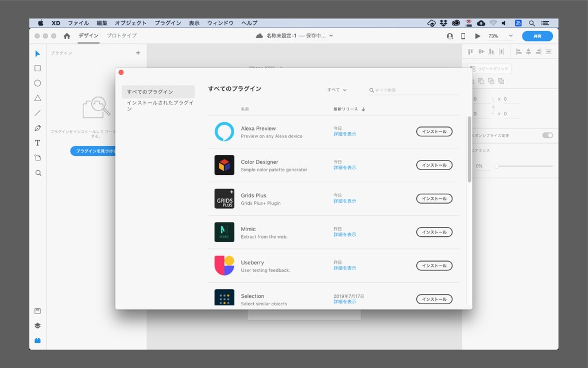This screenshot has width=588, height=368.
Task: Click リピートグリッド button
Action: coord(489,69)
